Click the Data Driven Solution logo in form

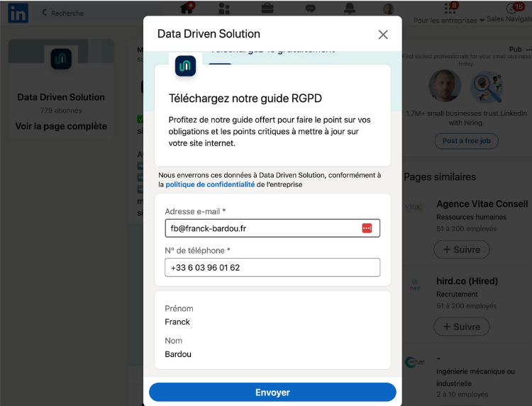[x=185, y=66]
